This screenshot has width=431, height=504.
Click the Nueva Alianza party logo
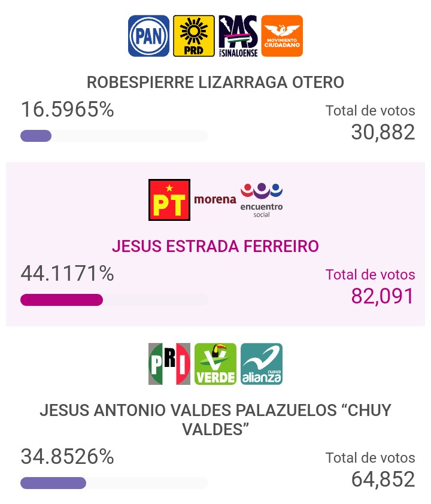pos(262,364)
